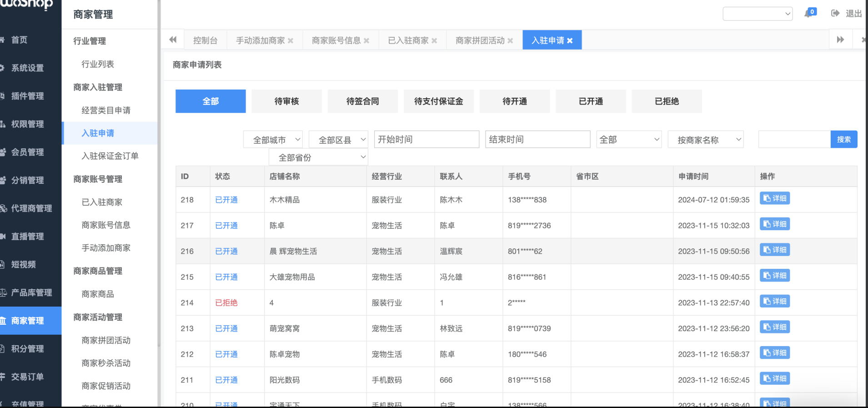Select the 待开通 filter tab
The width and height of the screenshot is (868, 408).
tap(515, 101)
